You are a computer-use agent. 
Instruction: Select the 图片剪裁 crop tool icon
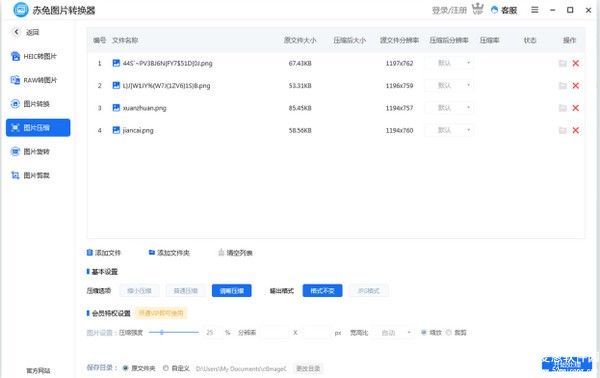point(15,175)
